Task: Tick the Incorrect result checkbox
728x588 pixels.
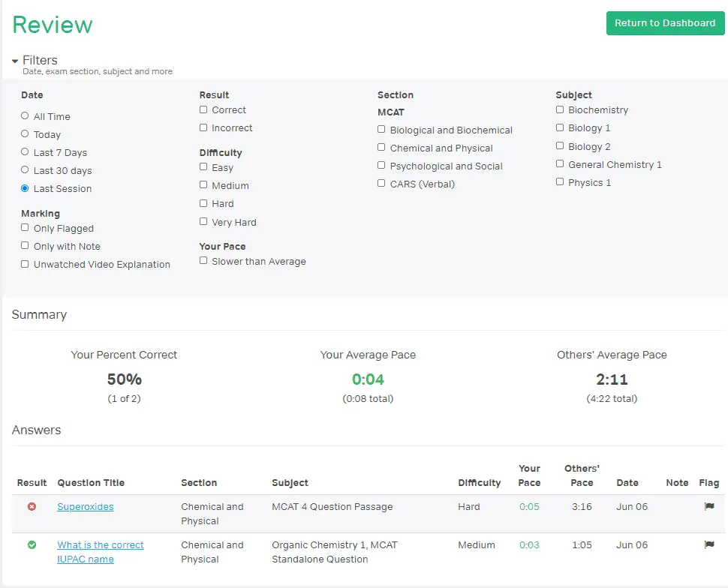Action: click(x=203, y=127)
